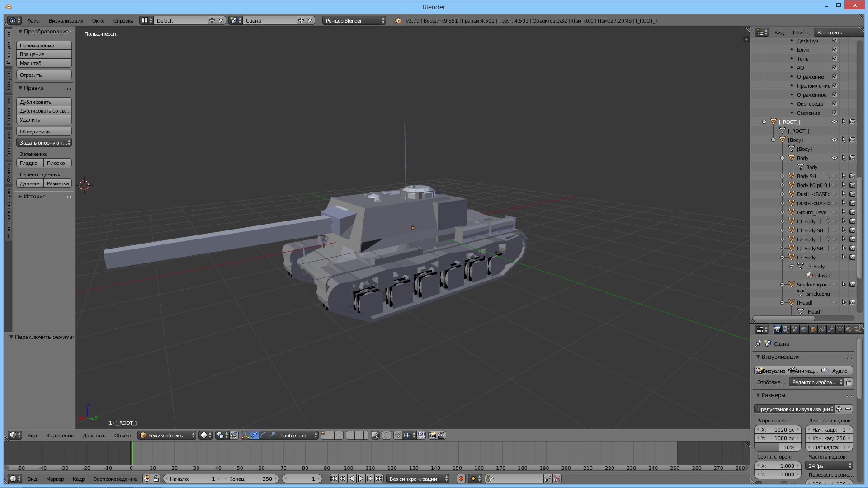Screen dimensions: 868x488
Task: Click the Object properties cube tab
Action: [813, 329]
